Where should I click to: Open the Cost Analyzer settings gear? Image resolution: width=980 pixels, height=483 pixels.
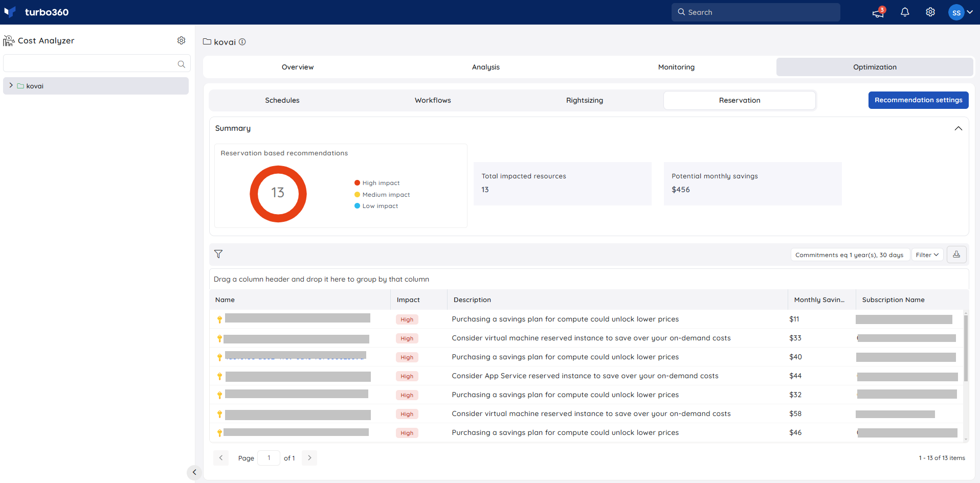(181, 40)
